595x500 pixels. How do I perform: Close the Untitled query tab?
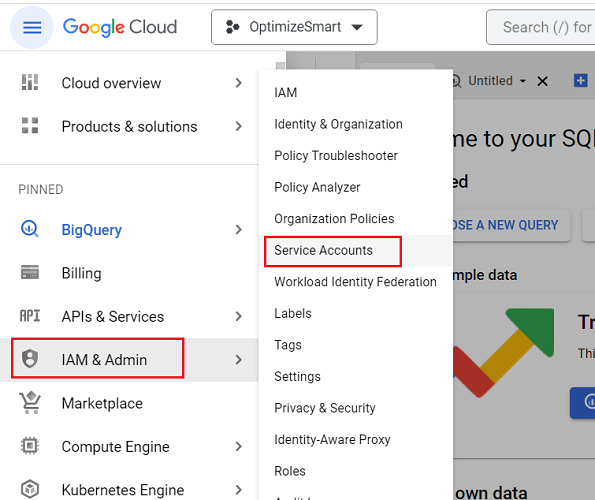click(x=543, y=81)
